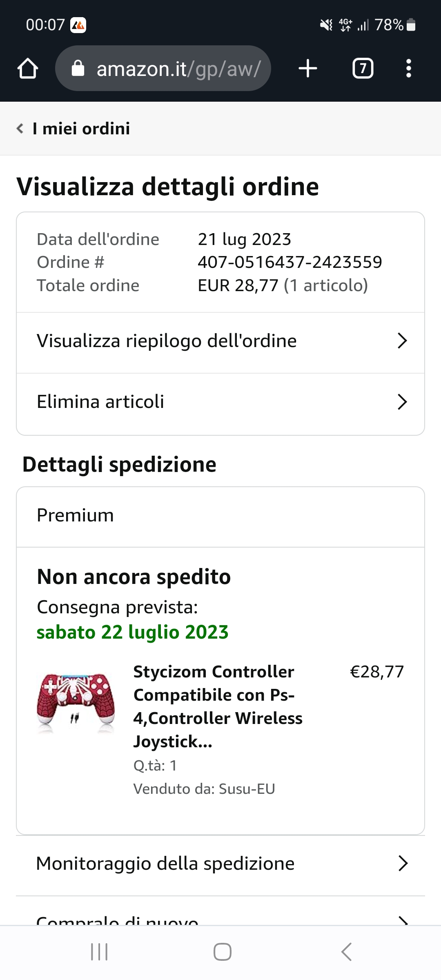Open the Stycizom Controller product title

[218, 706]
